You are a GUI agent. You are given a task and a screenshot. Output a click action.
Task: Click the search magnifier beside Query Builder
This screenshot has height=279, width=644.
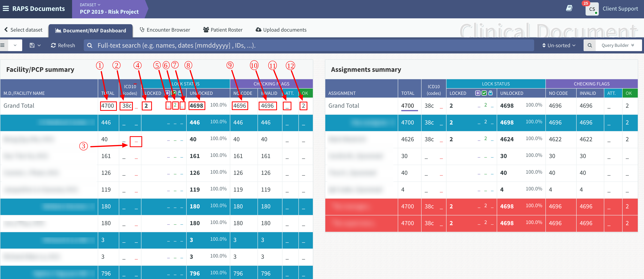click(590, 45)
